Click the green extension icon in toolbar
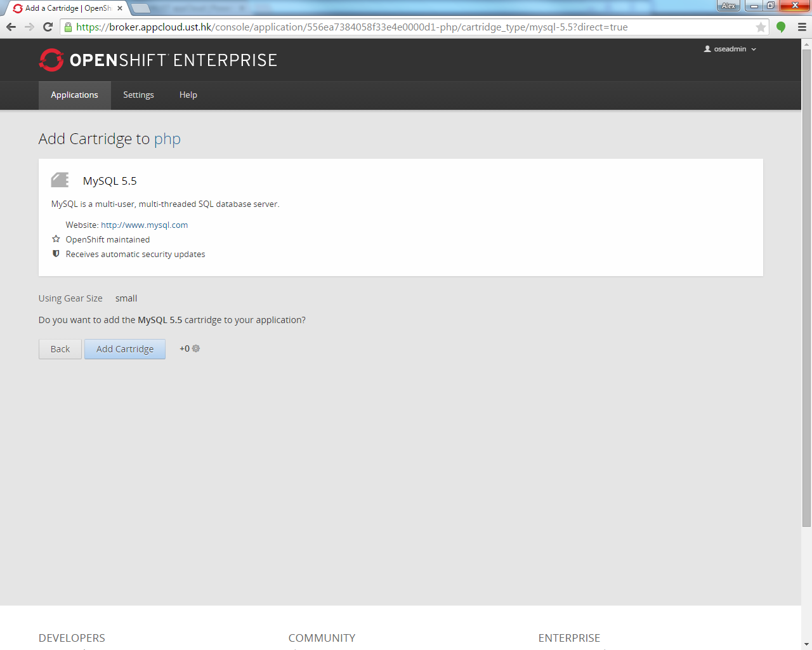The width and height of the screenshot is (812, 650). pos(781,27)
